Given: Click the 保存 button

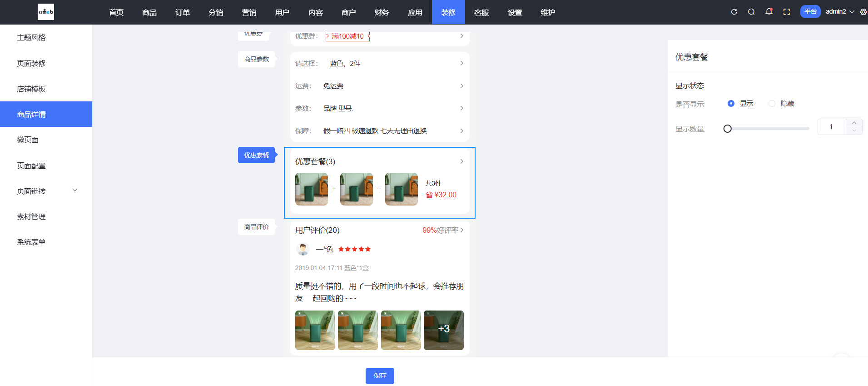Looking at the screenshot, I should (x=380, y=376).
